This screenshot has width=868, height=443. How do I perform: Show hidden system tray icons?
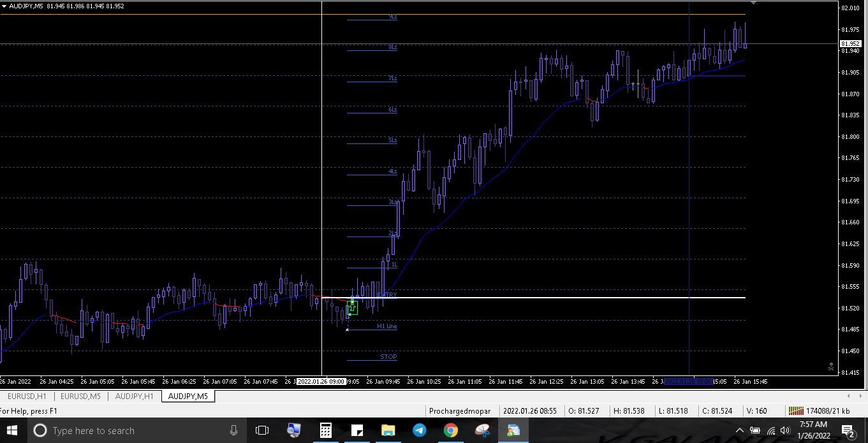(740, 431)
